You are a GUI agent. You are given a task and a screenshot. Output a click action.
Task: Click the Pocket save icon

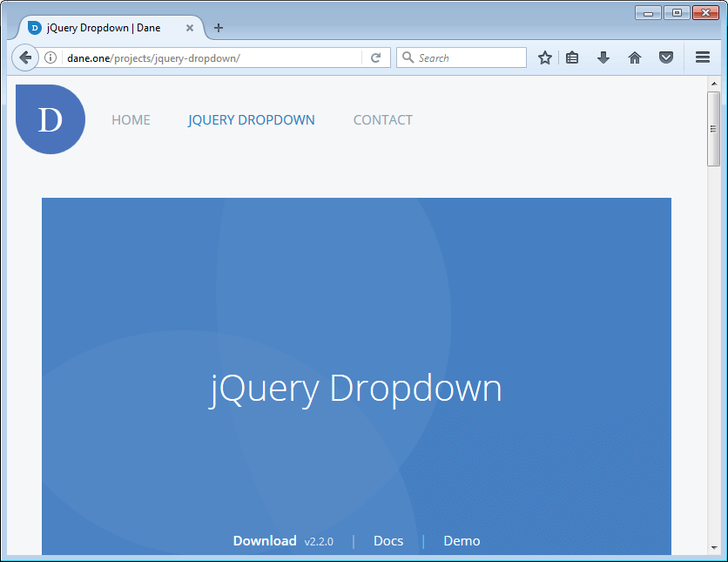665,58
